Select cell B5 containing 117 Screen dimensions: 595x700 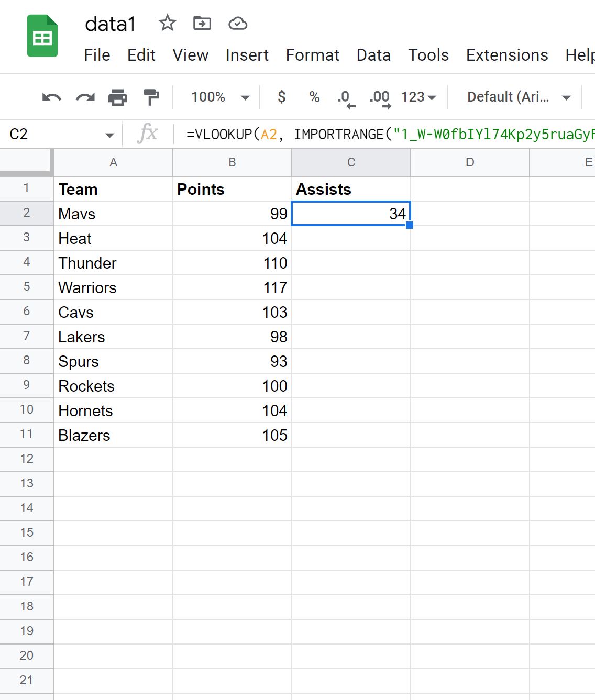tap(232, 287)
